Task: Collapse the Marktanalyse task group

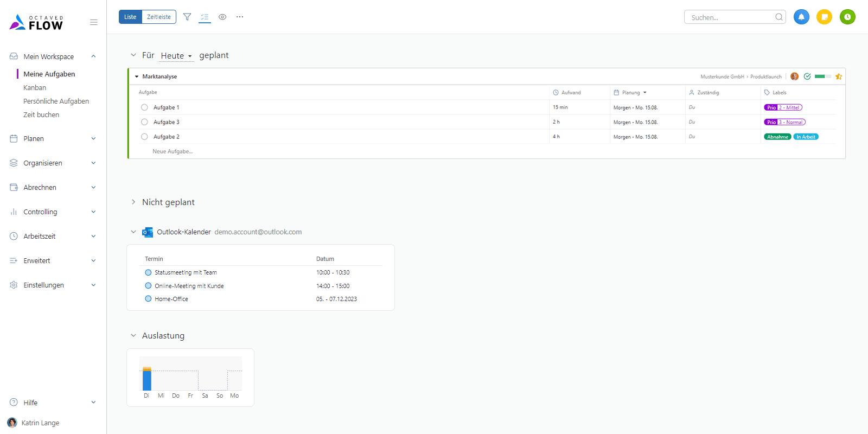Action: (x=137, y=76)
